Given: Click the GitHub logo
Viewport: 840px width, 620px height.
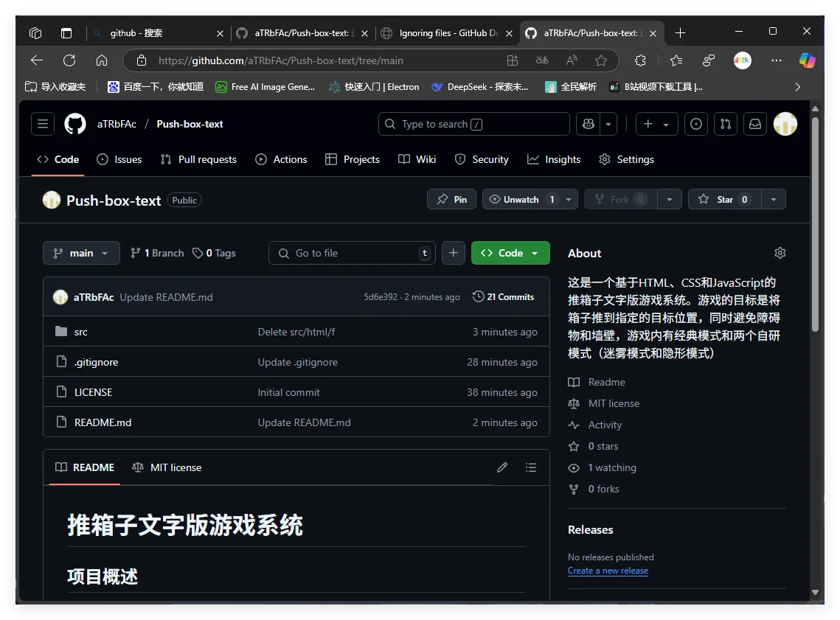Looking at the screenshot, I should coord(74,124).
